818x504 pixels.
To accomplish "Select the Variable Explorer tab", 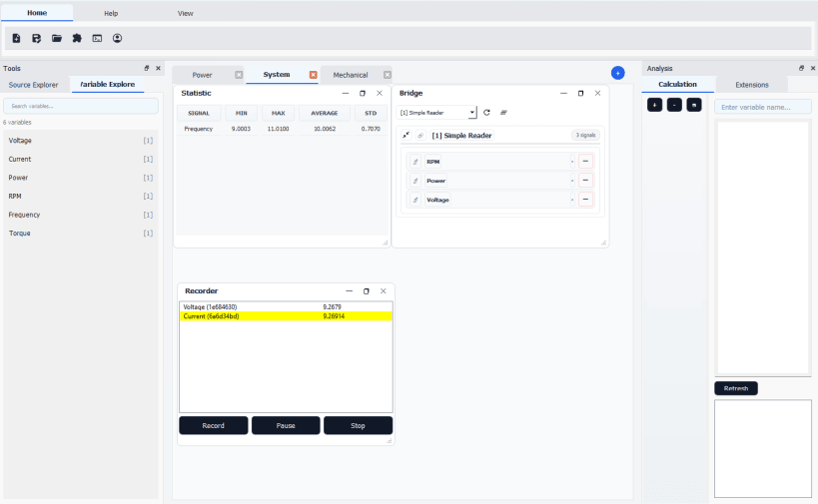I will click(x=108, y=85).
